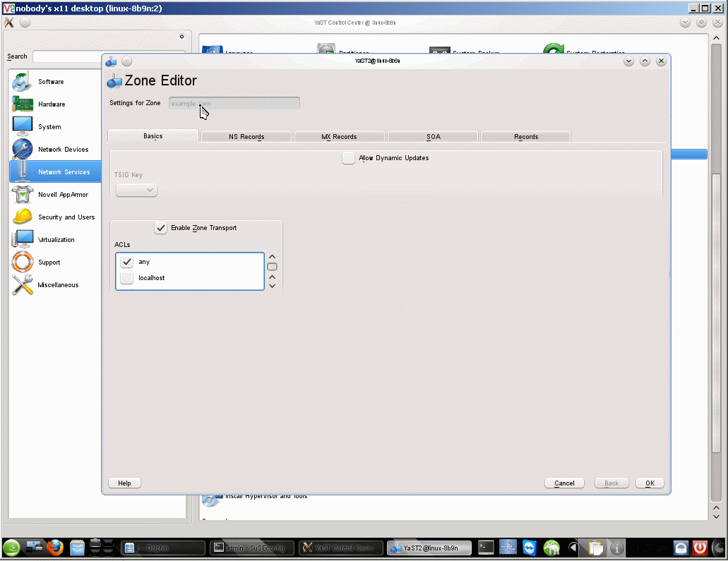The image size is (728, 561).
Task: Switch to YaST Control Center taskbar entry
Action: pyautogui.click(x=341, y=548)
